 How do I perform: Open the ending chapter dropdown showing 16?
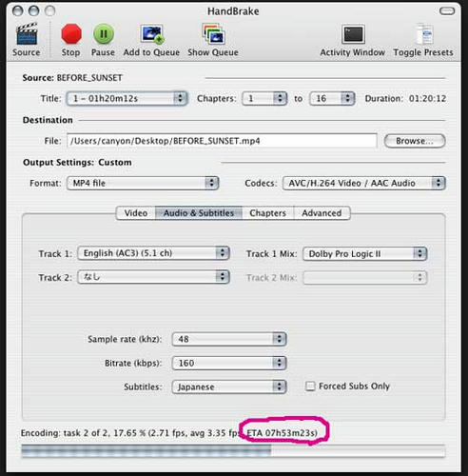332,98
